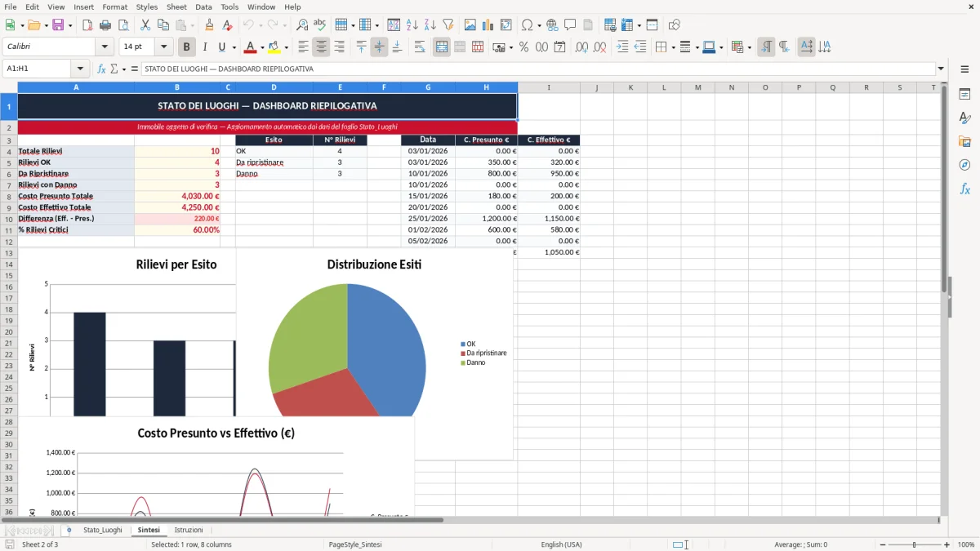980x551 pixels.
Task: Click the Cut scissors icon
Action: point(145,25)
